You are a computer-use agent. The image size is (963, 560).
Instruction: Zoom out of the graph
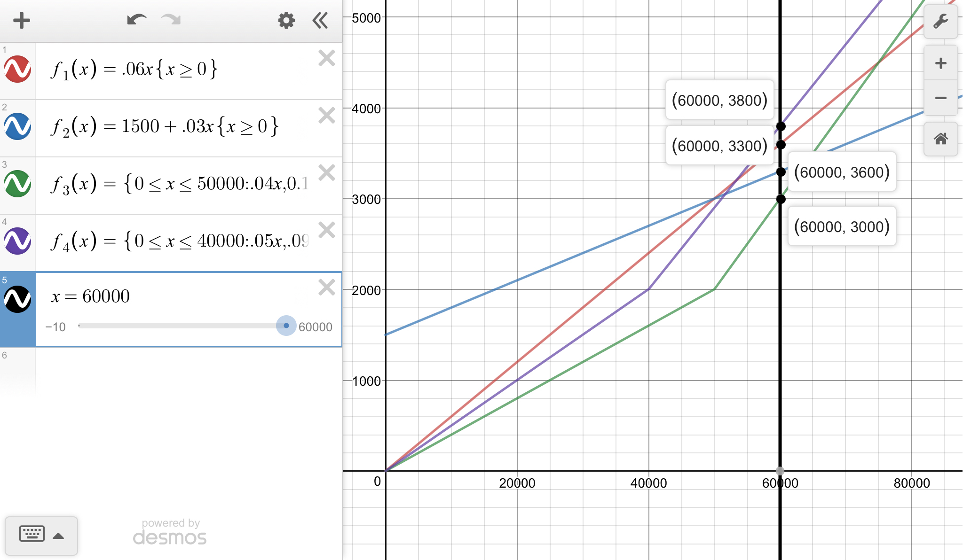point(940,98)
